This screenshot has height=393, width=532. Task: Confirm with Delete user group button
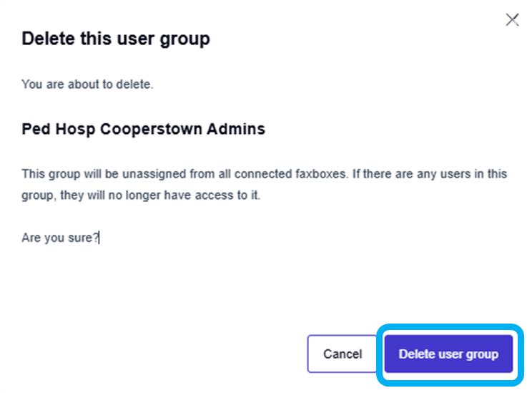(x=448, y=354)
